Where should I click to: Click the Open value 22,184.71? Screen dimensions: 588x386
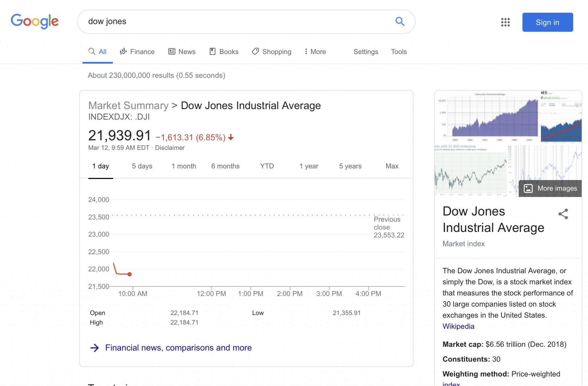point(184,313)
